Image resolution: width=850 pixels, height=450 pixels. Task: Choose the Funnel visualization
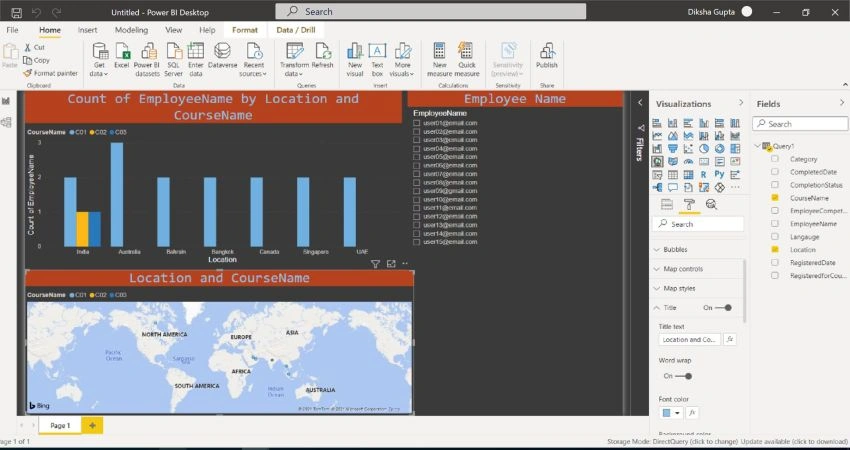pos(673,149)
